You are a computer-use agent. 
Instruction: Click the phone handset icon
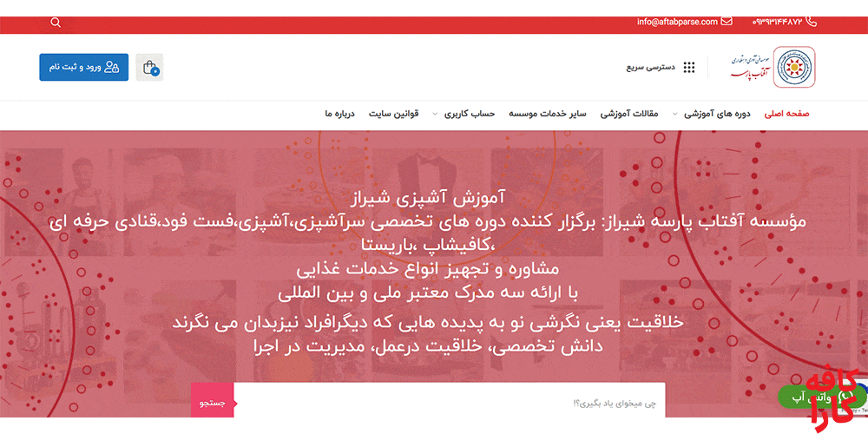[811, 22]
